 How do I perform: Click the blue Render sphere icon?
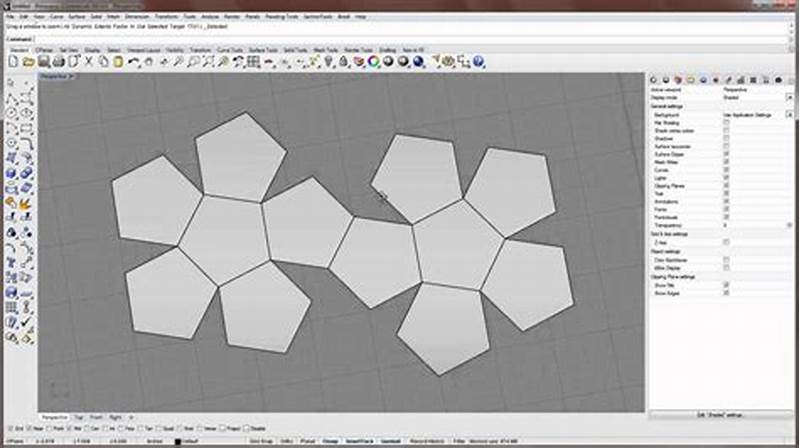[419, 62]
